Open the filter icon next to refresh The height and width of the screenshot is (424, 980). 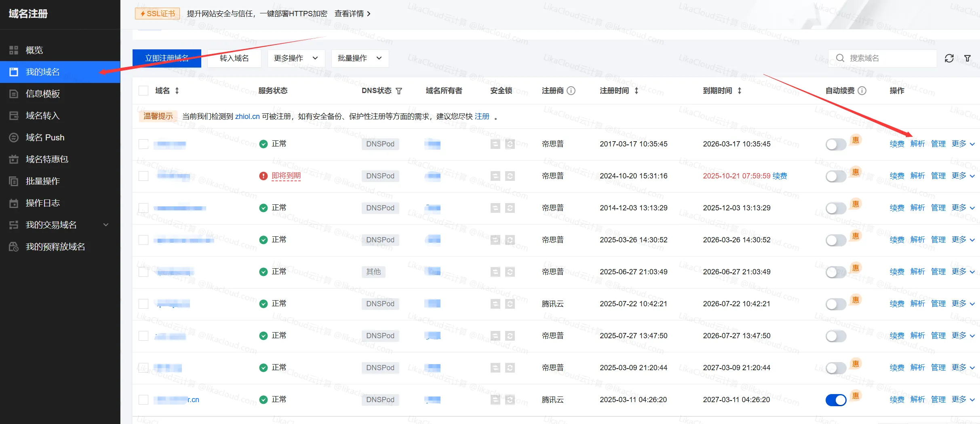coord(967,58)
